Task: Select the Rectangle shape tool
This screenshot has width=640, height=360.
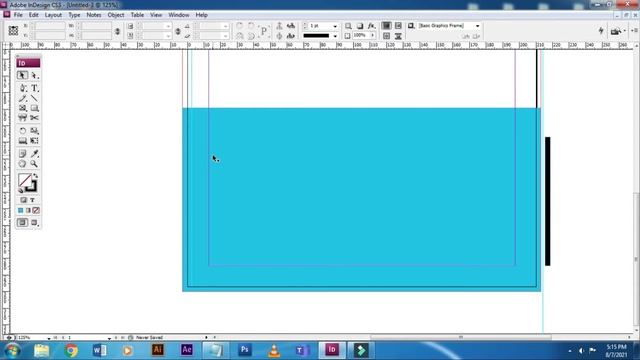Action: coord(34,108)
